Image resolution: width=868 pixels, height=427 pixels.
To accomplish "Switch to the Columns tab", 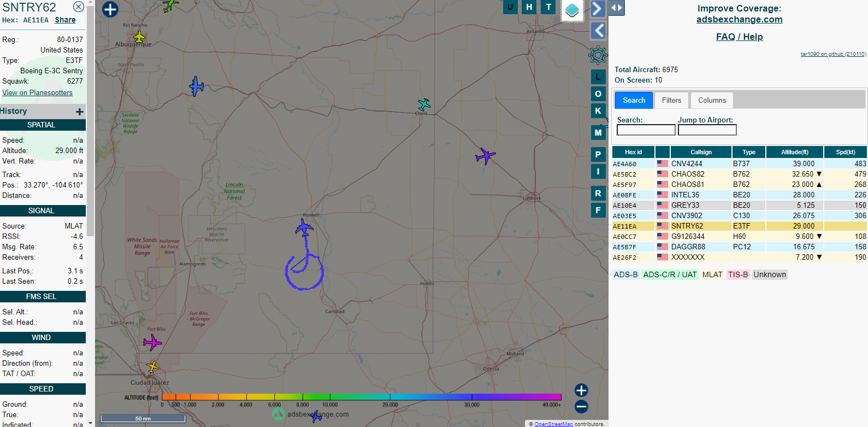I will [x=712, y=100].
